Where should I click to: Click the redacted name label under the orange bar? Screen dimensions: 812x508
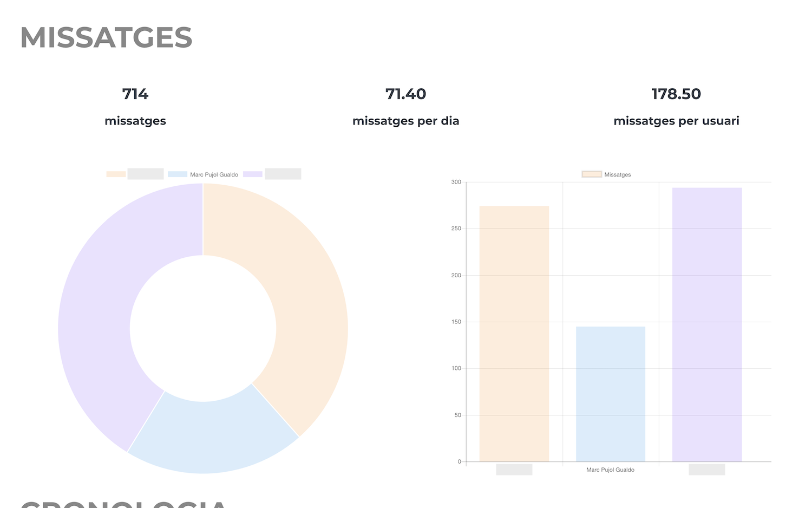pyautogui.click(x=514, y=470)
